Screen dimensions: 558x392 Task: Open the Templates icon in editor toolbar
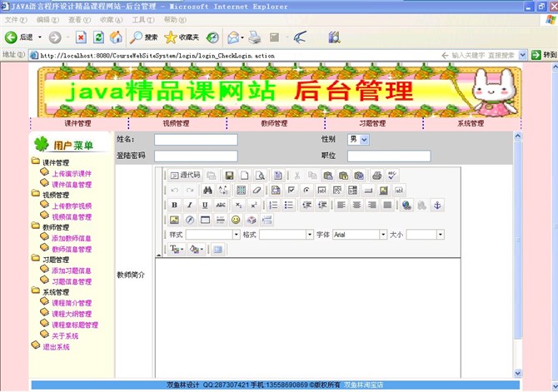tap(278, 176)
